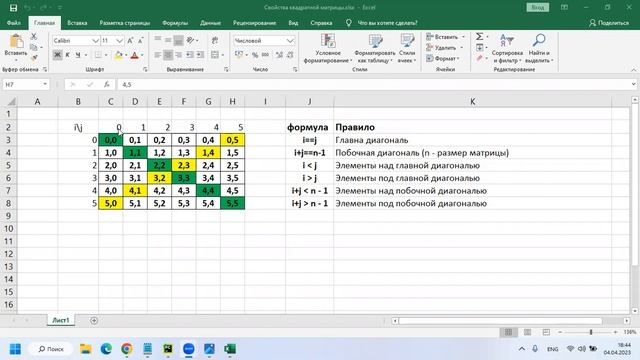Click the Вставить cells button

point(445,37)
